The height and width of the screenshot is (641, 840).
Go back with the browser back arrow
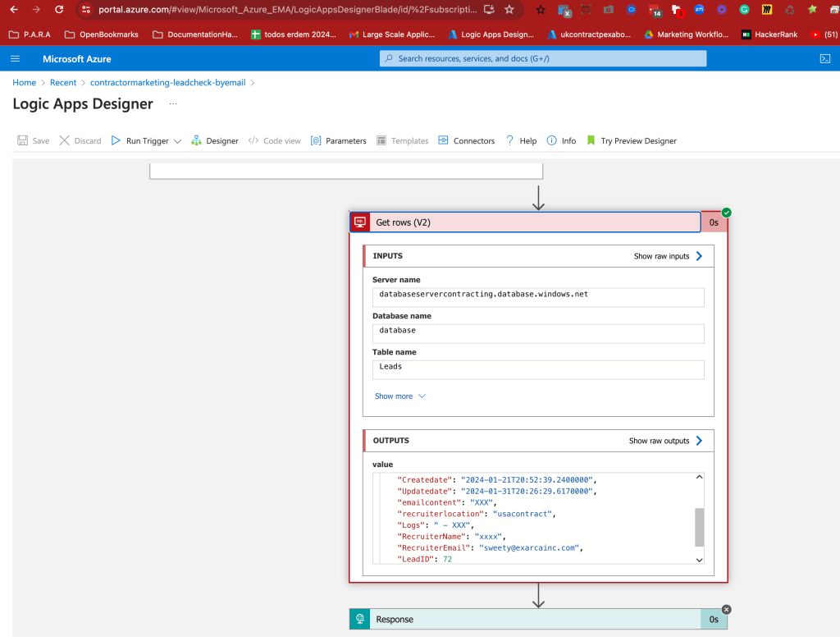point(14,9)
